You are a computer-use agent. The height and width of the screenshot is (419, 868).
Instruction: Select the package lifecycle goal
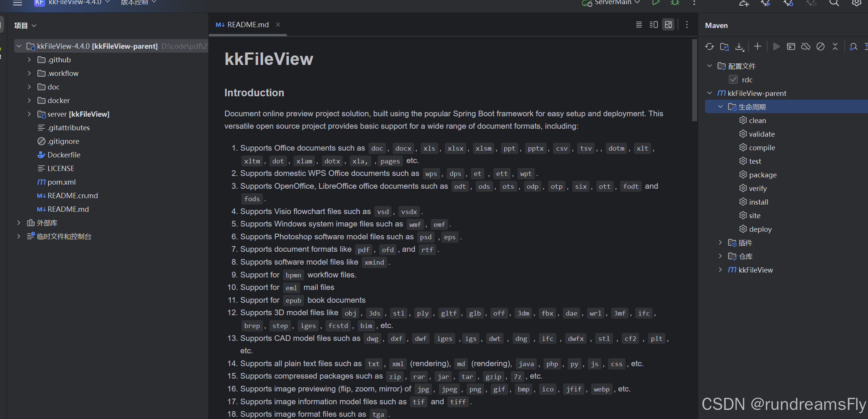[x=758, y=175]
